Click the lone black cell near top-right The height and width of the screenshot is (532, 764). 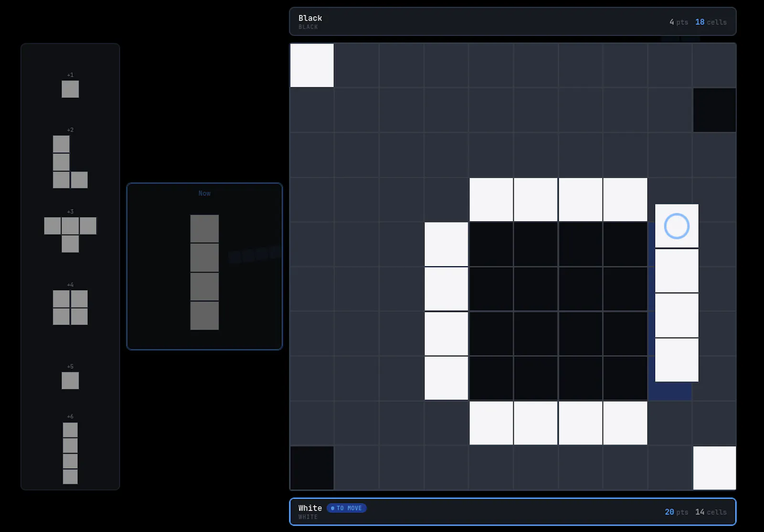tap(714, 110)
